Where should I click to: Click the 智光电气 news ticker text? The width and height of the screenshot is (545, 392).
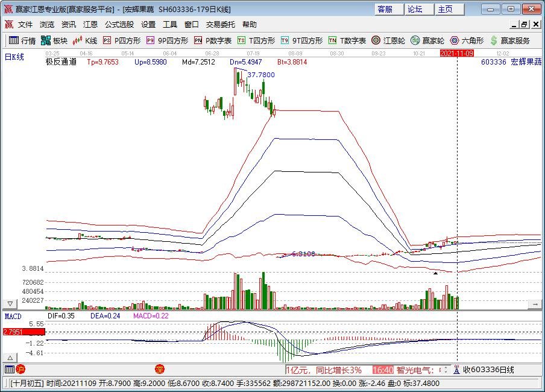click(x=415, y=370)
